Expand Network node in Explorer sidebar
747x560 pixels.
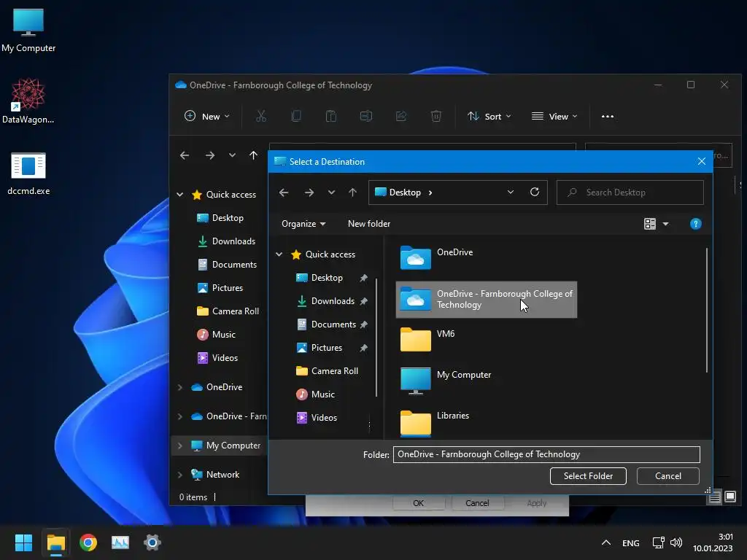[x=180, y=475]
